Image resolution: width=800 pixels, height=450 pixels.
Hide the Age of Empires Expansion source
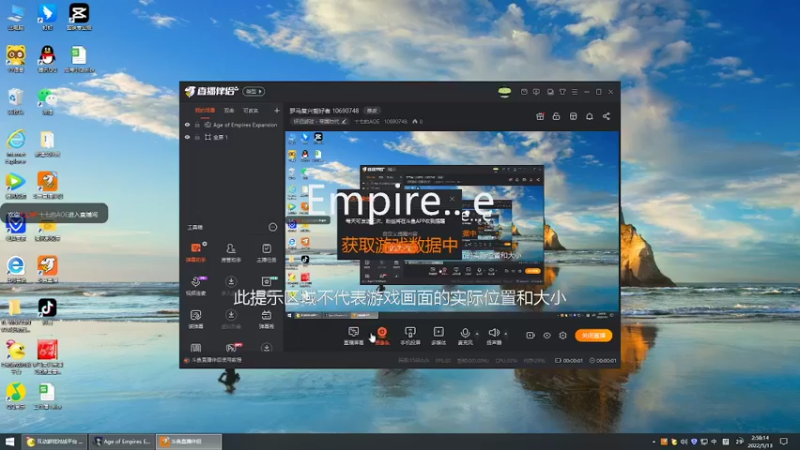[187, 124]
